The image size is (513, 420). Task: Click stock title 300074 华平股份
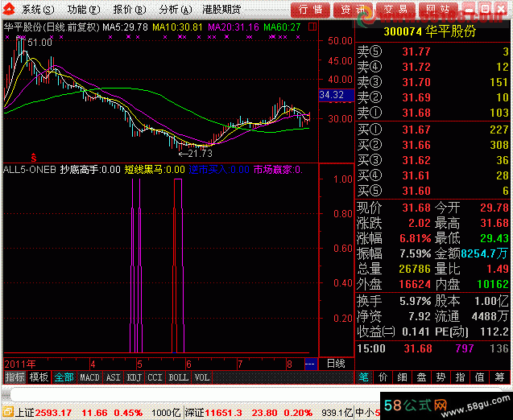[x=430, y=31]
